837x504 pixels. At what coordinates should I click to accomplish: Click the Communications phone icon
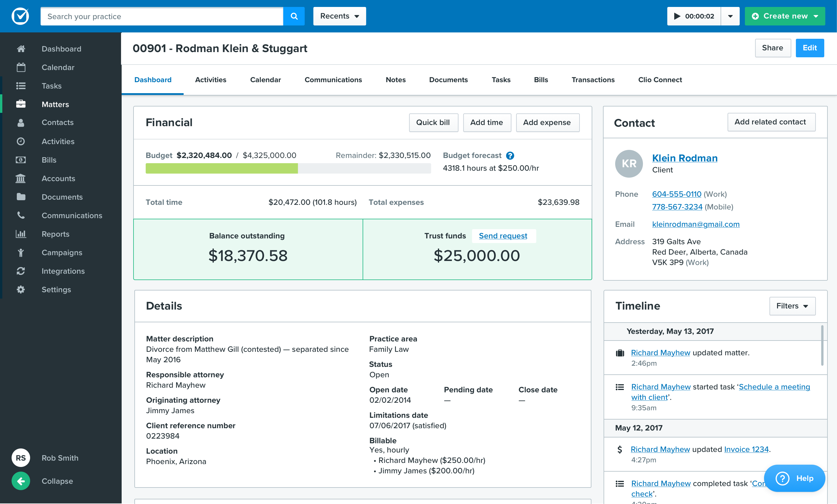(x=21, y=215)
